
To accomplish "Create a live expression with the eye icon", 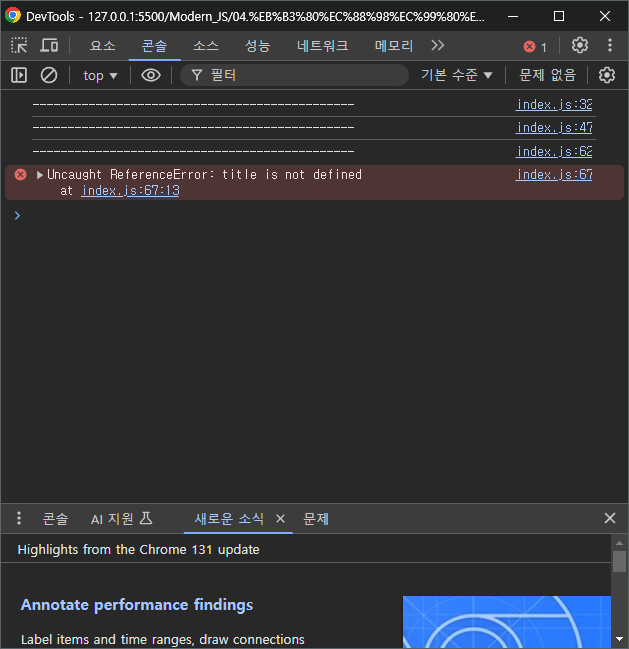I will [151, 75].
